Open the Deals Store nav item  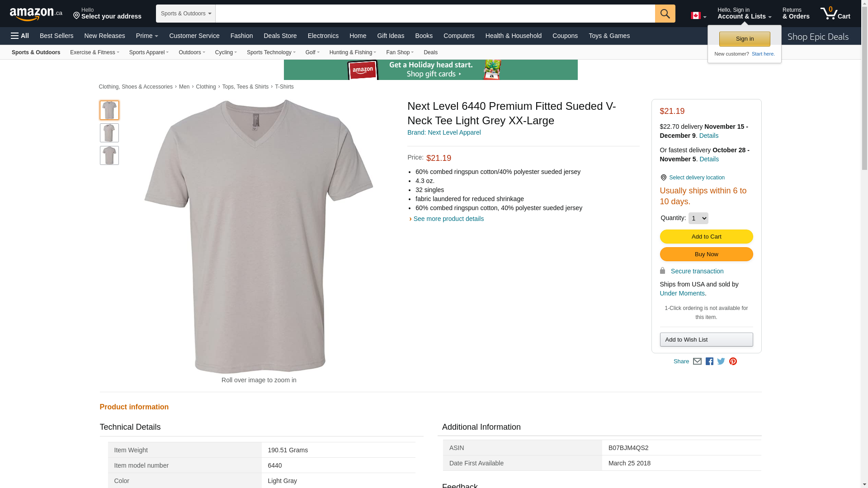[x=280, y=36]
